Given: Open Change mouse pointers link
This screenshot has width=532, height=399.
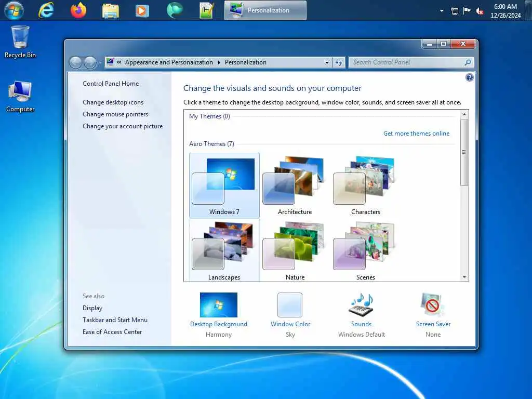Looking at the screenshot, I should 115,114.
